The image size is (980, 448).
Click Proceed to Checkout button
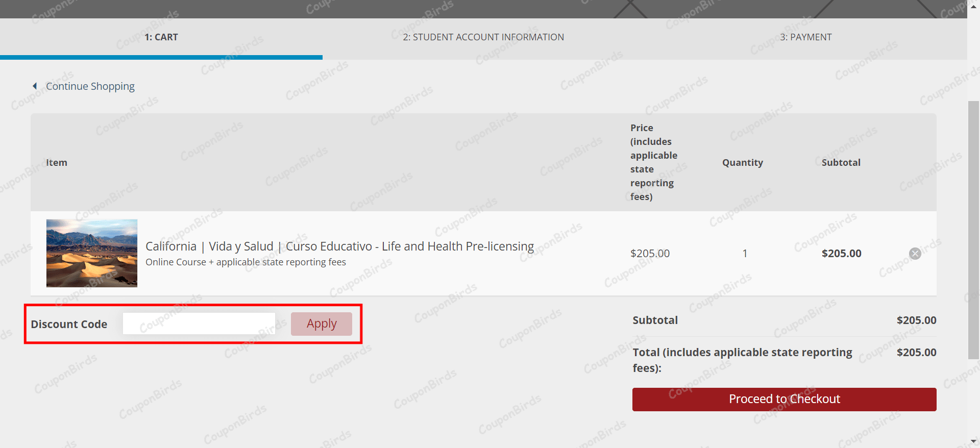tap(784, 399)
